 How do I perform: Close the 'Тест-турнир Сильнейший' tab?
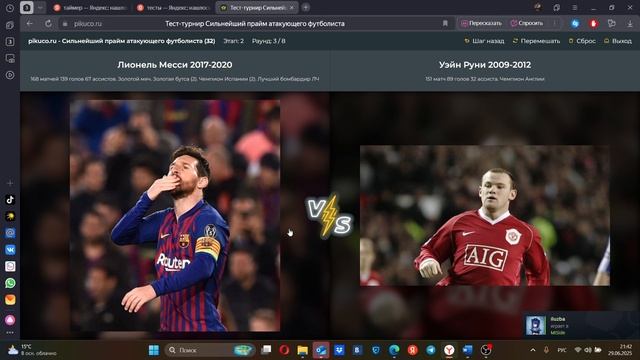tap(291, 8)
